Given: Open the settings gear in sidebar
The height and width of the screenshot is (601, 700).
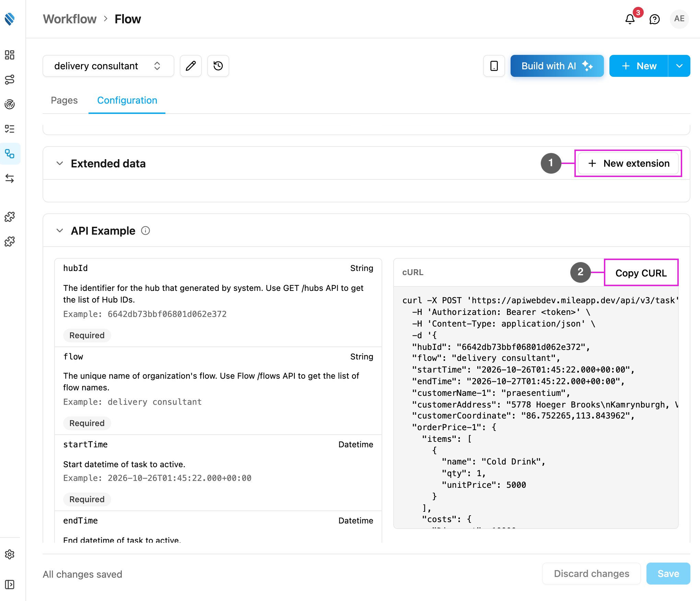Looking at the screenshot, I should [x=10, y=554].
